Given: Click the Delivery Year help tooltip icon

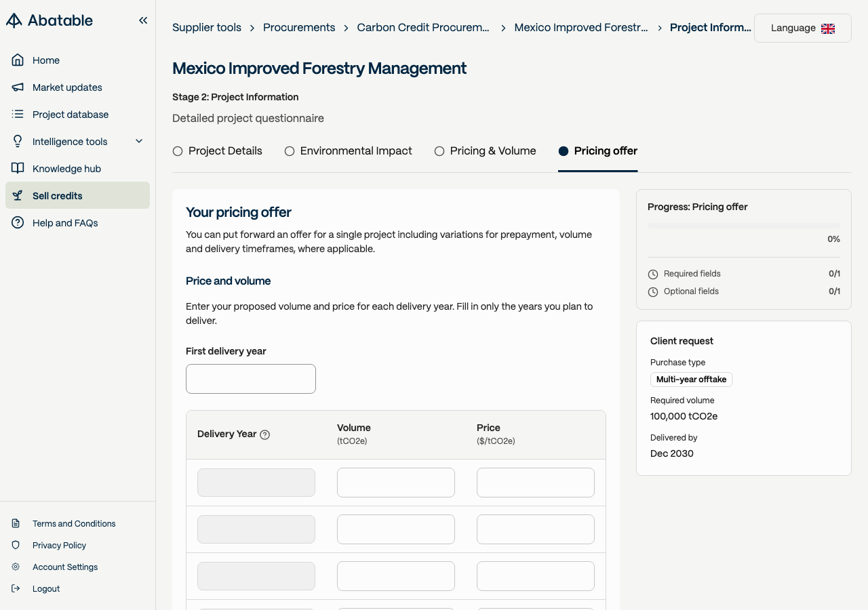Looking at the screenshot, I should pyautogui.click(x=265, y=435).
